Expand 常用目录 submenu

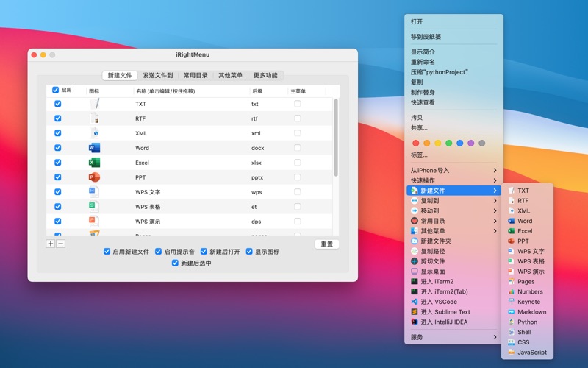(453, 221)
